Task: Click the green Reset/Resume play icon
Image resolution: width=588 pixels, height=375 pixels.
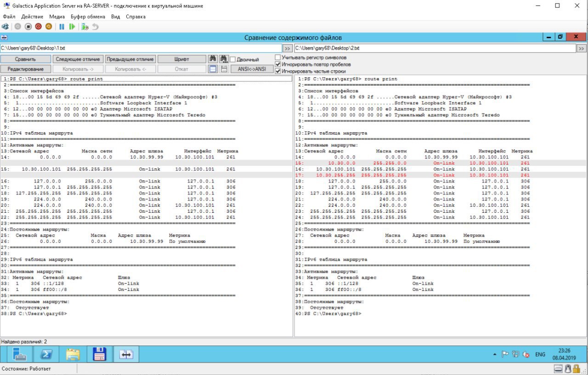Action: click(72, 27)
